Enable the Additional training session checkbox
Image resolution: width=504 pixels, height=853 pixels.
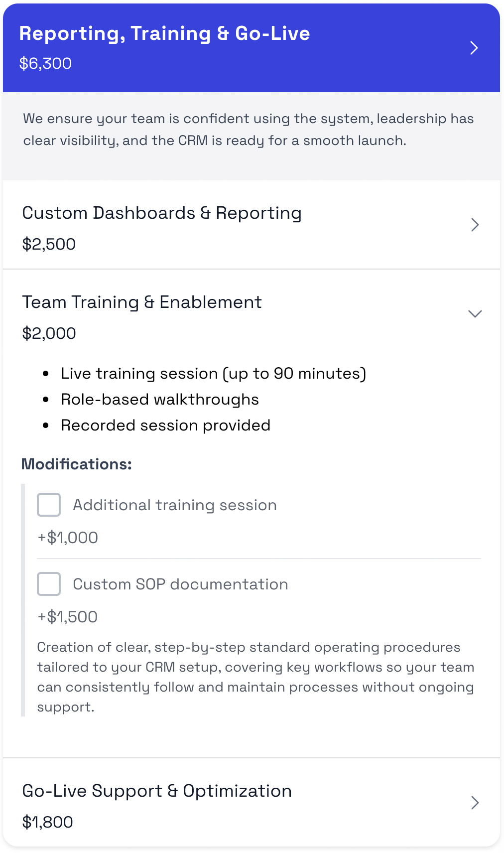tap(49, 505)
